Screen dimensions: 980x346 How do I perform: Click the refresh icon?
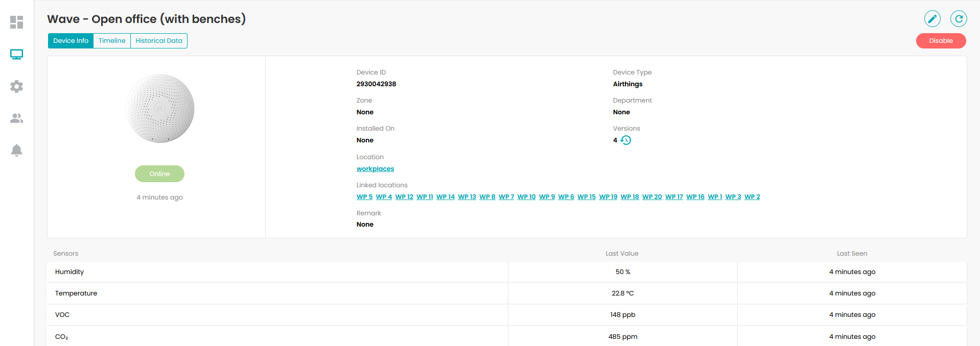coord(959,19)
